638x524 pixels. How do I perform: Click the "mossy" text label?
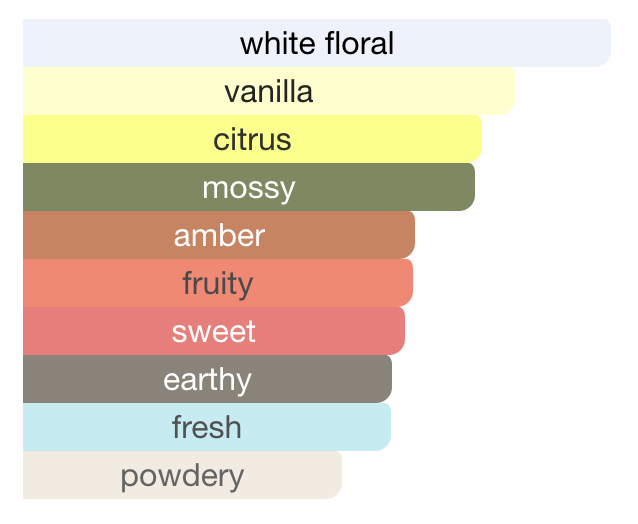[x=248, y=187]
